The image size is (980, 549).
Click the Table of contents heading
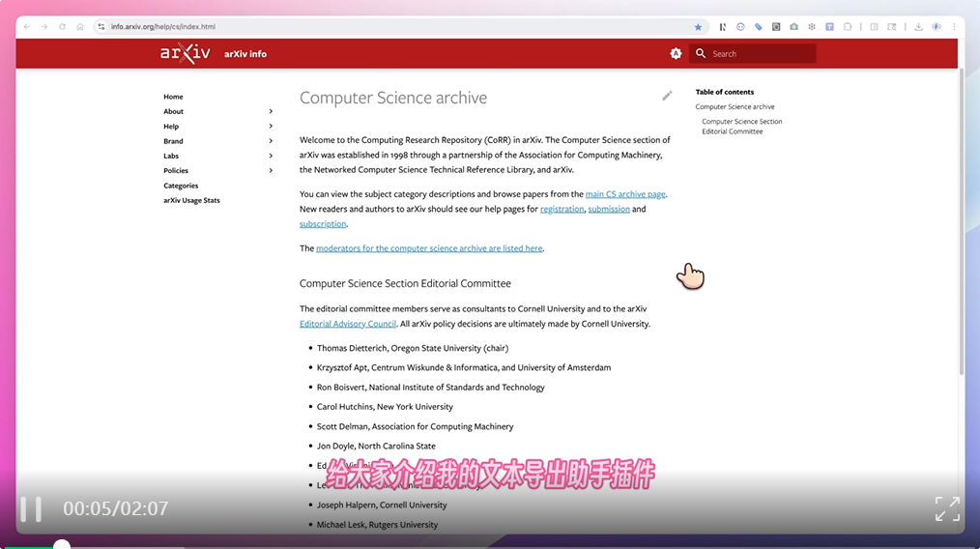pos(725,92)
